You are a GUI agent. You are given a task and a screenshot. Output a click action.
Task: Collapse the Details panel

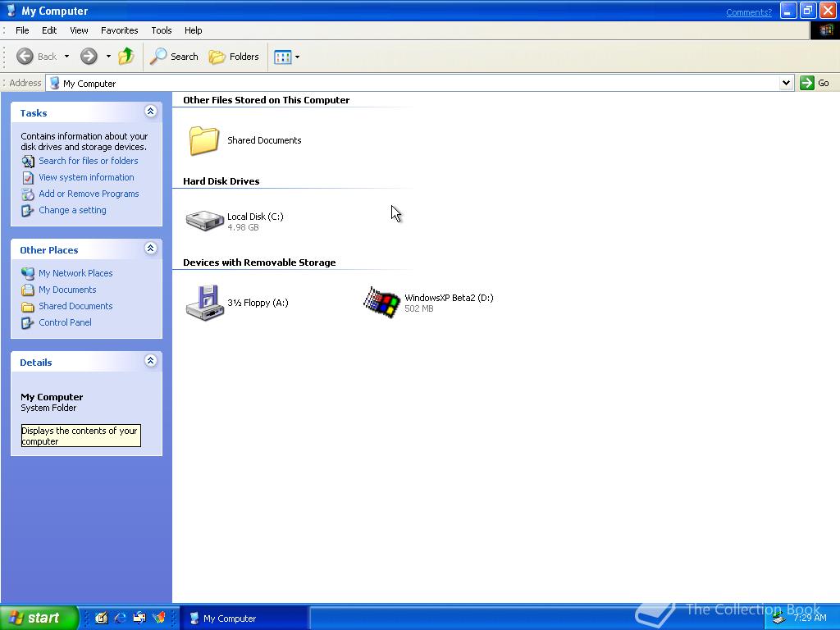pos(151,361)
